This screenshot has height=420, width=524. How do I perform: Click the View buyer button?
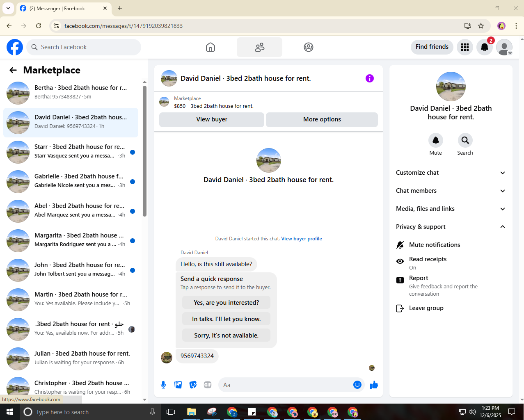[212, 119]
